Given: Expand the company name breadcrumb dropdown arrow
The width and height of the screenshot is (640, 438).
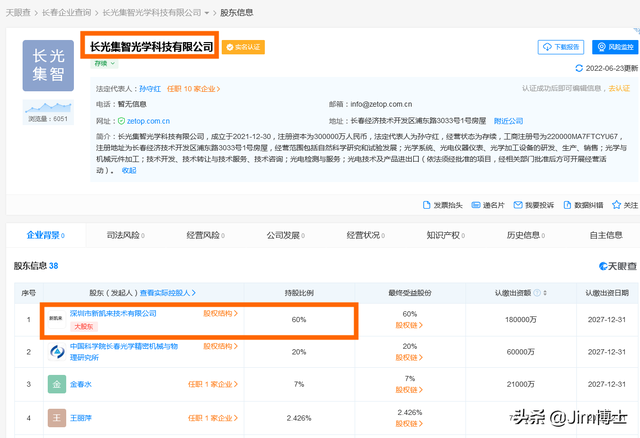Looking at the screenshot, I should click(x=207, y=13).
